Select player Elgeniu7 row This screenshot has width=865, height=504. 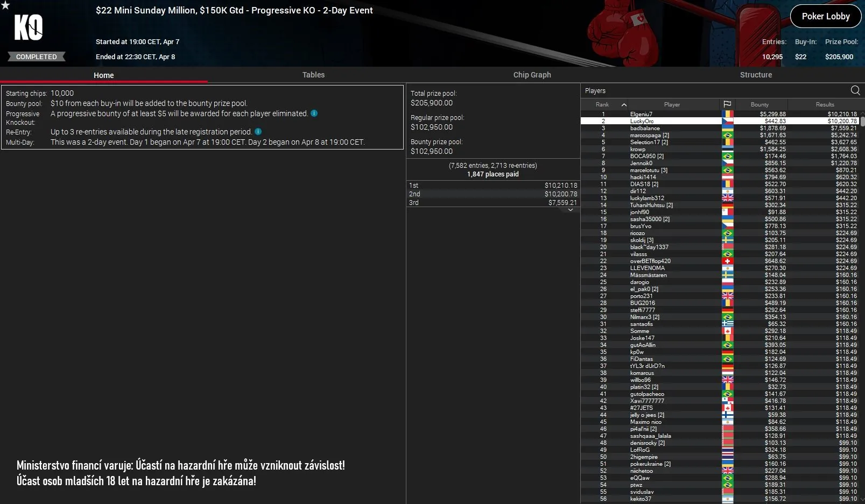(720, 114)
